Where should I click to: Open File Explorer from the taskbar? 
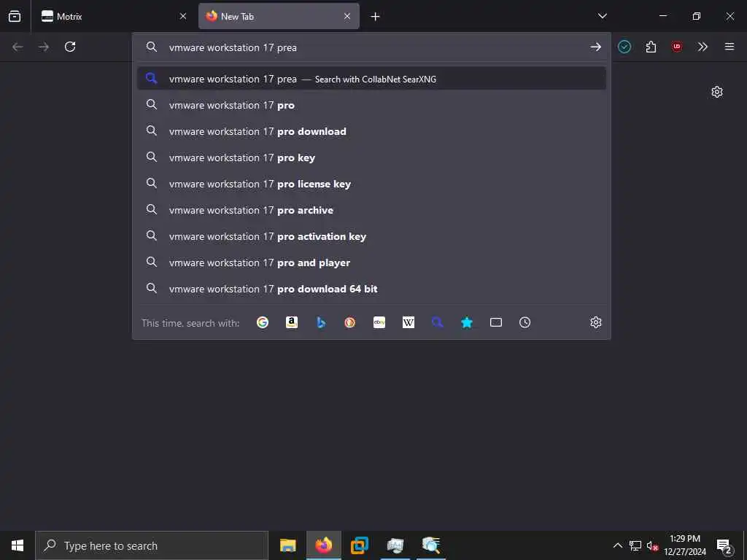point(287,545)
